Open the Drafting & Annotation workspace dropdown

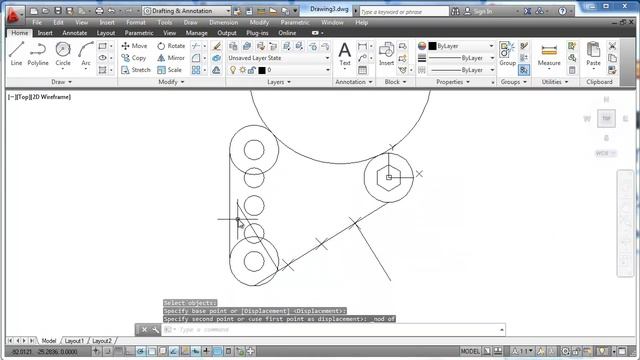tap(187, 11)
